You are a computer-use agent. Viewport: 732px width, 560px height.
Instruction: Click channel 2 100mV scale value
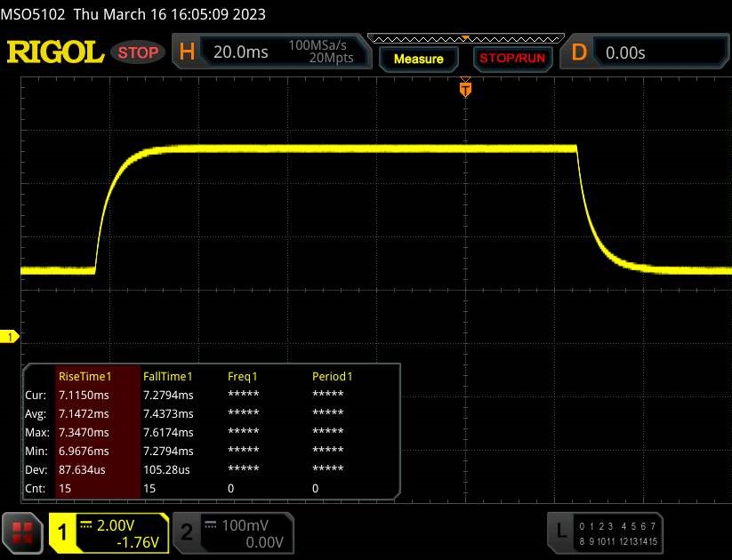(x=245, y=526)
